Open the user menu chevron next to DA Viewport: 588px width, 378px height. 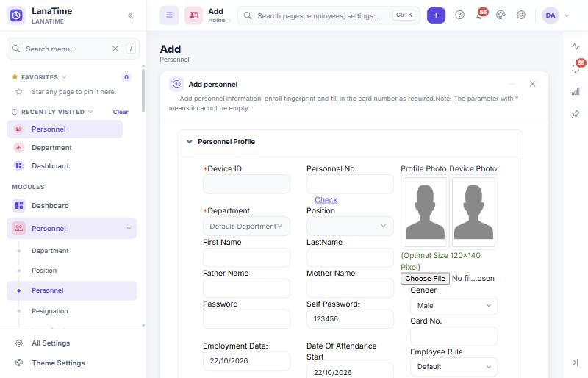coord(567,15)
